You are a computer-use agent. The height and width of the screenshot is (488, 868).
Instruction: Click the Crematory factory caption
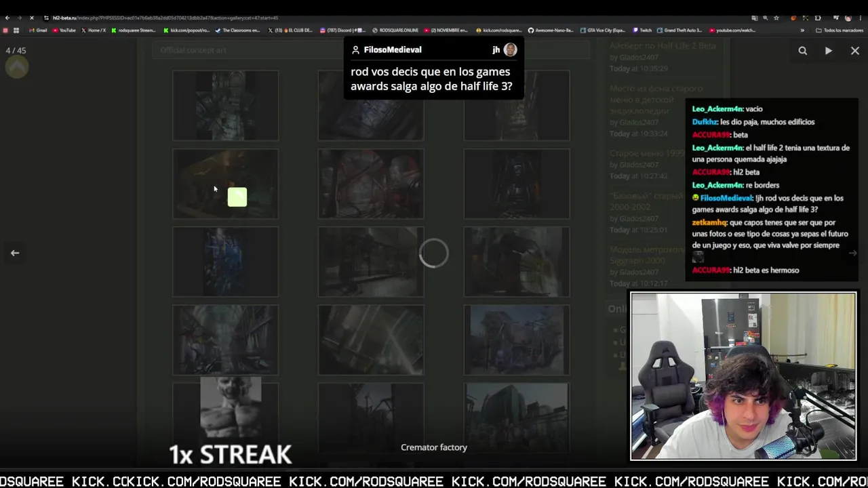pyautogui.click(x=434, y=447)
